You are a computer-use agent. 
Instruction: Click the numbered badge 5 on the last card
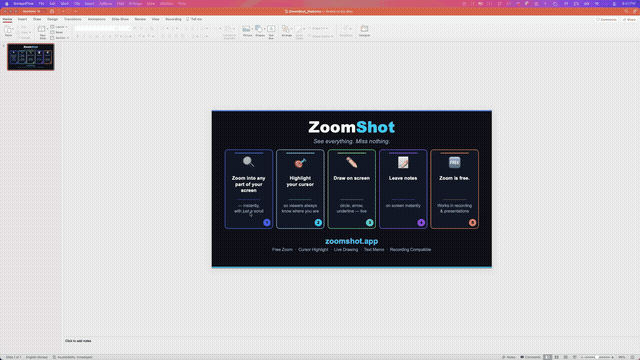pyautogui.click(x=472, y=222)
